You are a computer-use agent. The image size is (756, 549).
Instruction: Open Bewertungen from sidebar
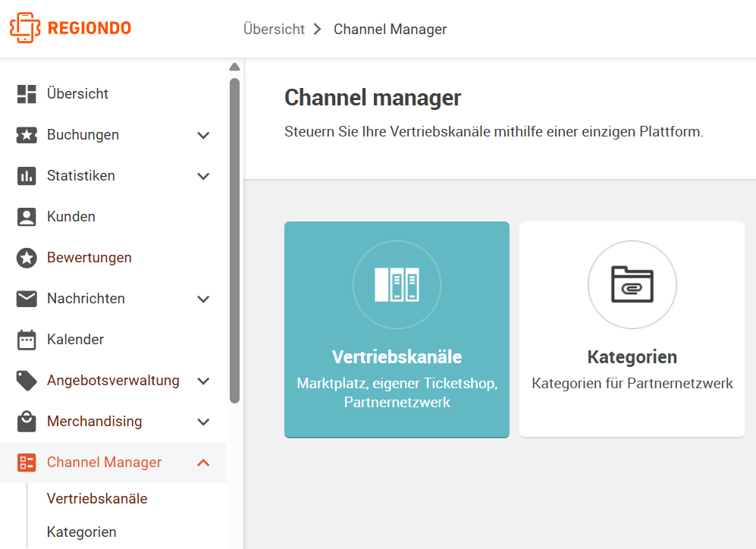(x=89, y=258)
